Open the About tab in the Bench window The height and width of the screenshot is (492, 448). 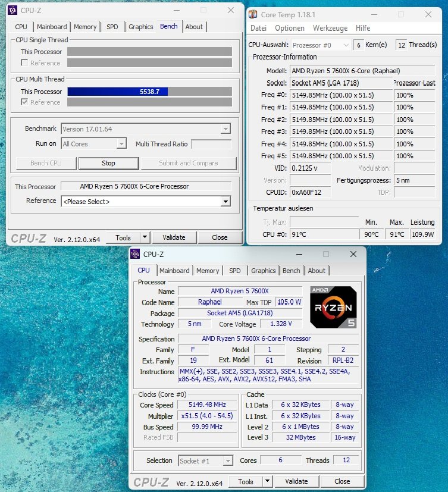[x=194, y=27]
